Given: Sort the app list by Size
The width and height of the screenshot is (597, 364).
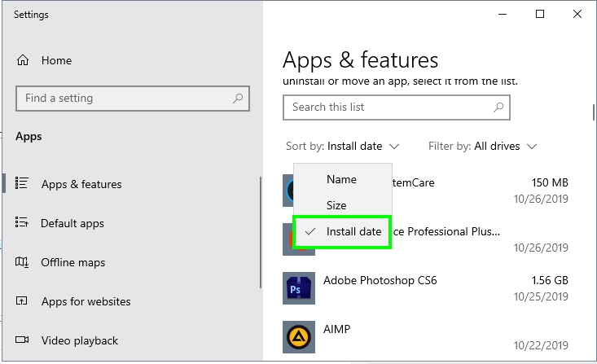Looking at the screenshot, I should (336, 205).
